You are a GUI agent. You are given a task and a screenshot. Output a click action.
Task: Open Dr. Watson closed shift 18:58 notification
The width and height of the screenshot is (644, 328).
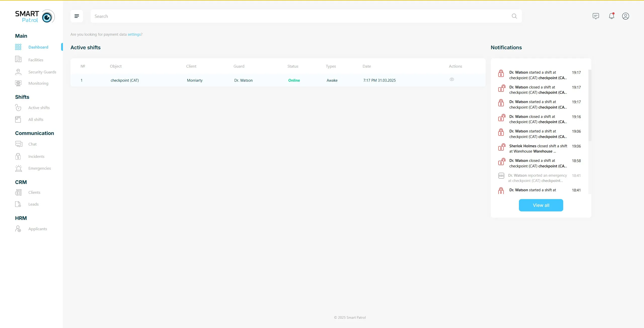[540, 163]
